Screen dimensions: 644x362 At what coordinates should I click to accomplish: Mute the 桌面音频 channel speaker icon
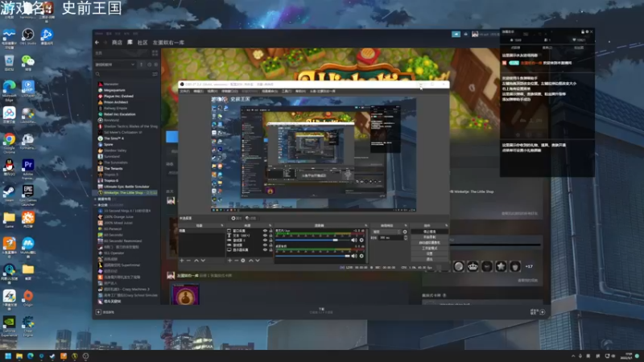354,256
